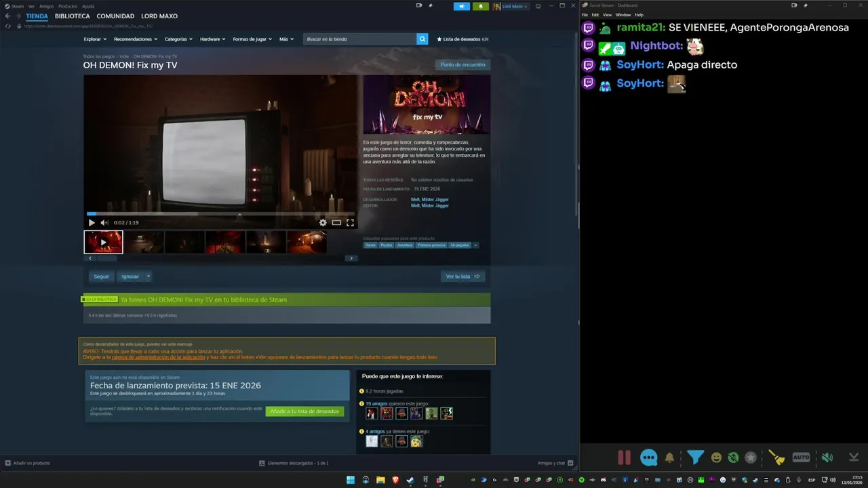The height and width of the screenshot is (488, 868).
Task: Toggle the bell alert in Social Stream
Action: pos(669,457)
